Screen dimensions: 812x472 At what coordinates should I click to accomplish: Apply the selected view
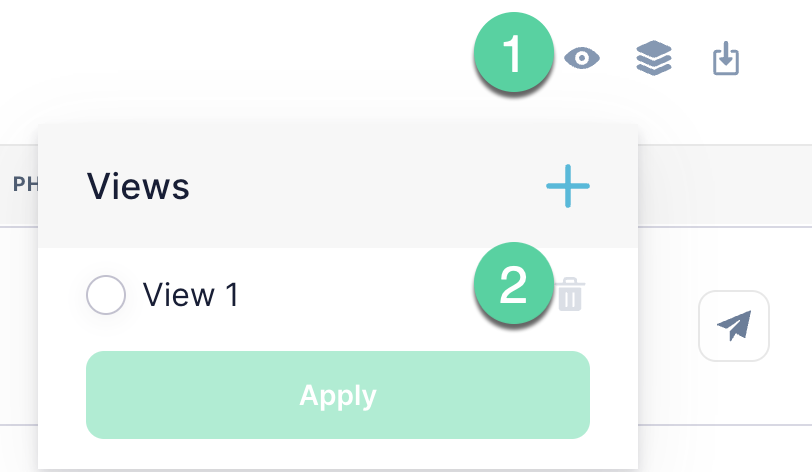coord(338,395)
